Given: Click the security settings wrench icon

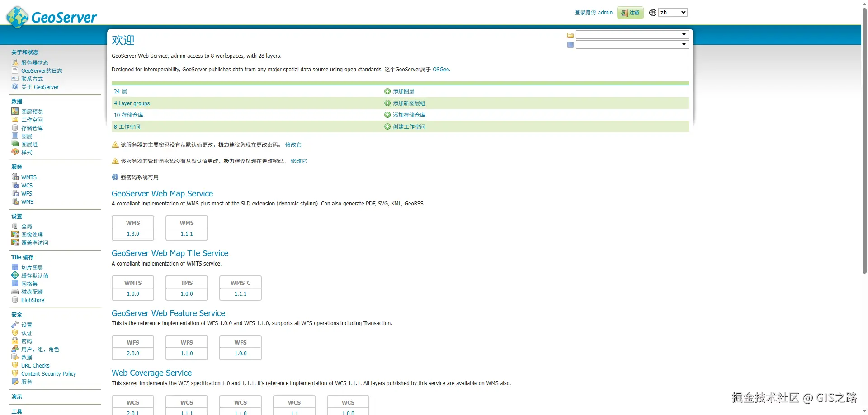Looking at the screenshot, I should (15, 325).
